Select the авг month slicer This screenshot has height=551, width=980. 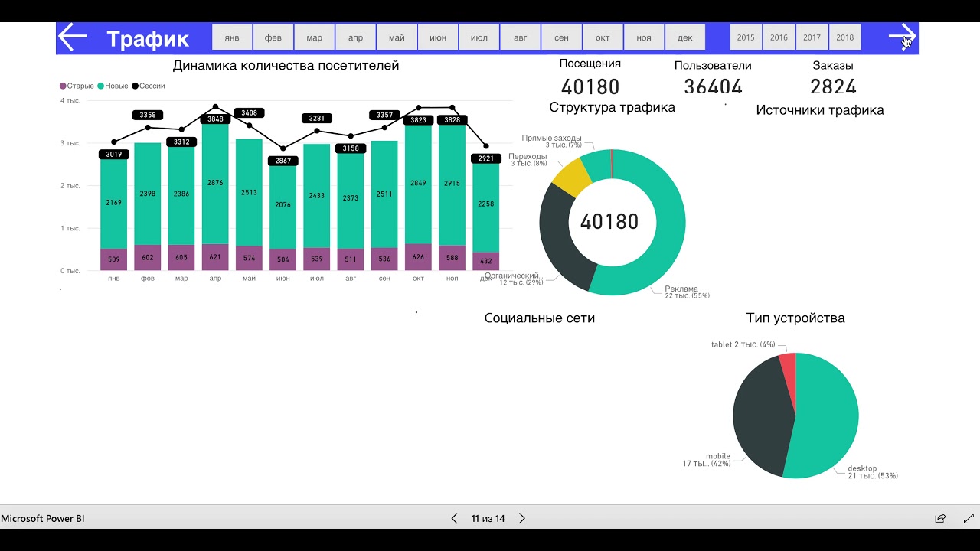(x=521, y=37)
